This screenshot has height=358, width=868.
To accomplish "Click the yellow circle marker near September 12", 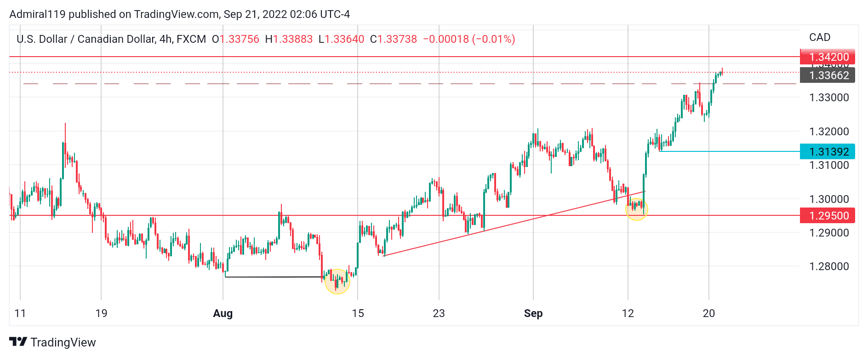I will (x=637, y=209).
